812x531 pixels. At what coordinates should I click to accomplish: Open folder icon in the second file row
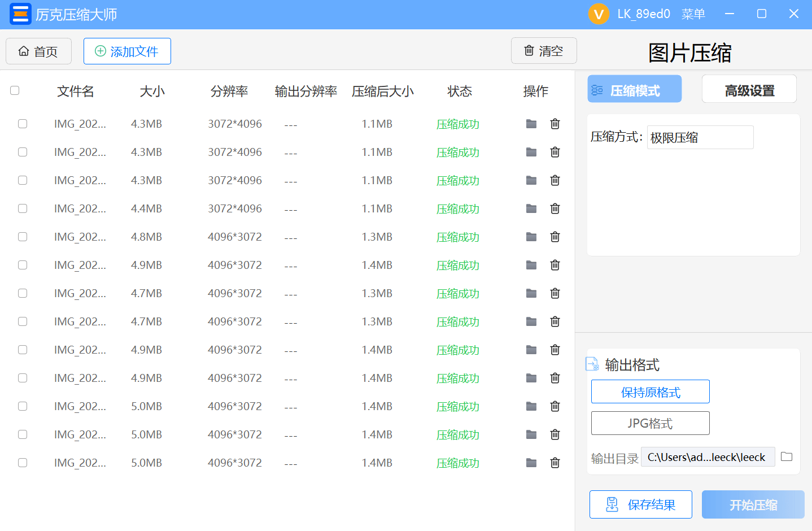531,152
